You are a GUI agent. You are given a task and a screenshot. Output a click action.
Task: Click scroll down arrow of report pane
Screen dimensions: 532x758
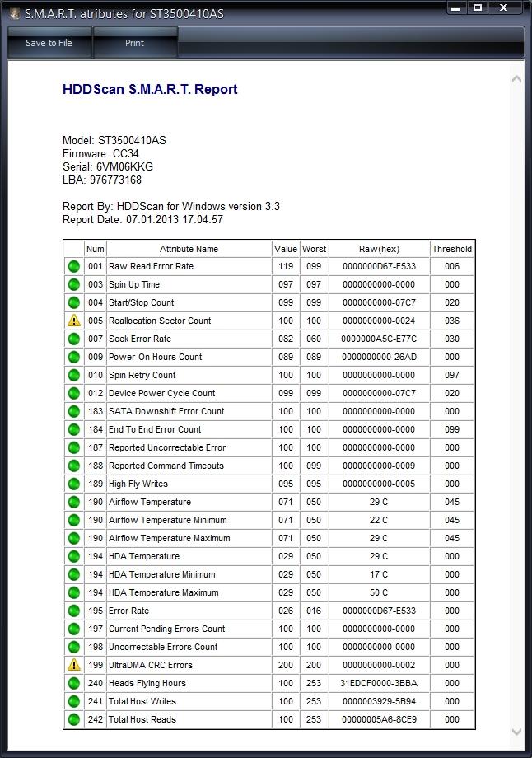[516, 732]
